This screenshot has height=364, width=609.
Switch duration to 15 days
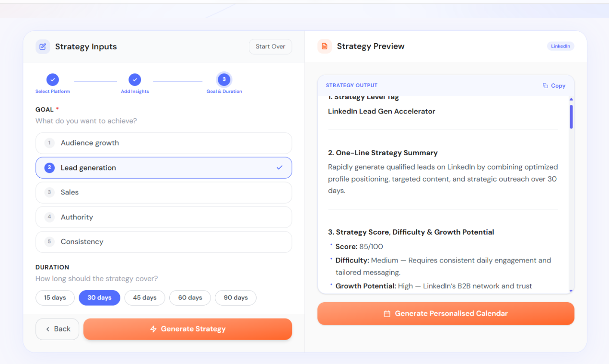pos(55,297)
